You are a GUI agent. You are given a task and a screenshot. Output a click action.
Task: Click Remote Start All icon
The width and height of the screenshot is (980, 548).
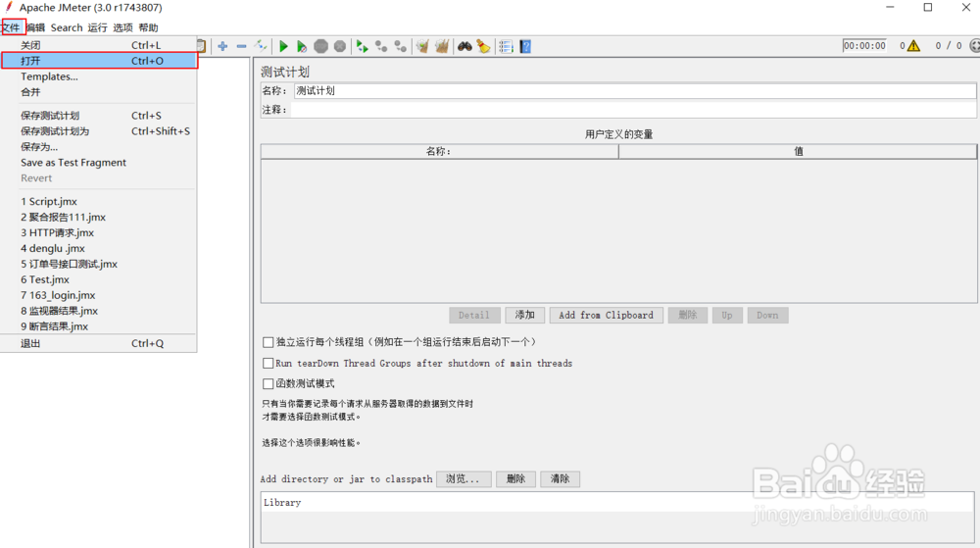click(362, 46)
